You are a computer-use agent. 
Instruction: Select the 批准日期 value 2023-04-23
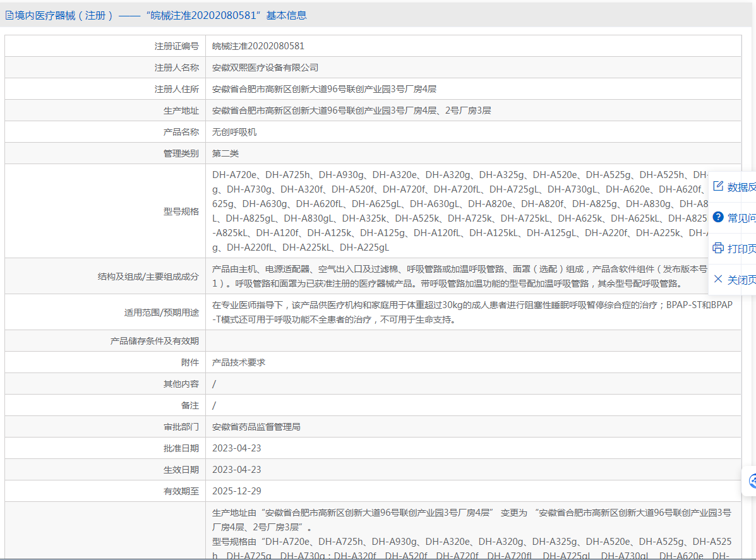237,448
